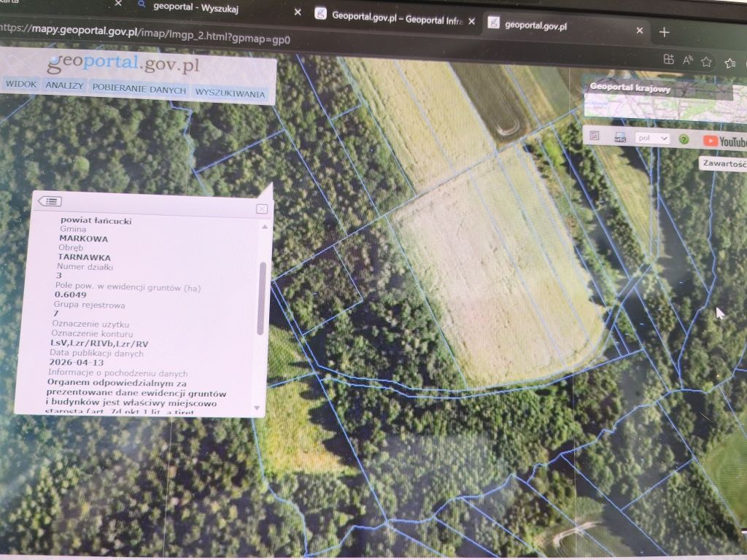This screenshot has height=560, width=747.
Task: Click the map print layout icon
Action: 595,136
